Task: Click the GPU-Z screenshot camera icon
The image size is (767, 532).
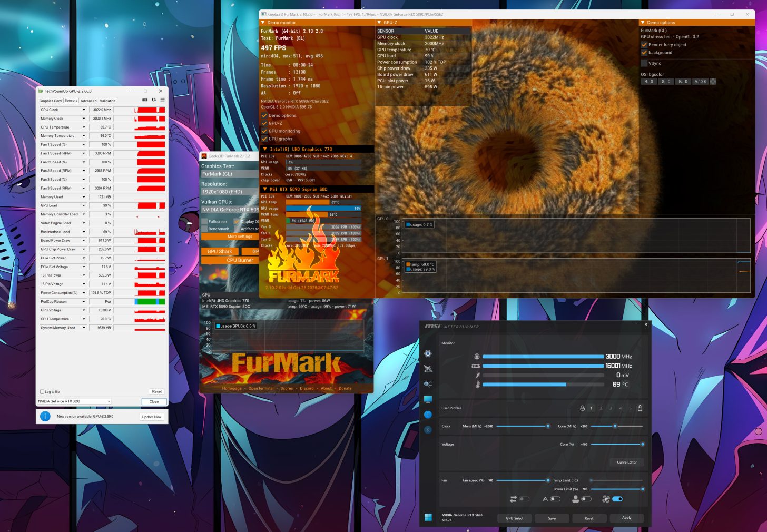Action: click(x=145, y=100)
